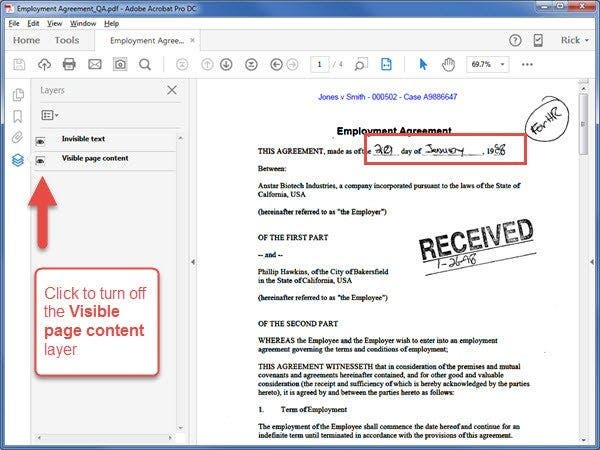Viewport: 600px width, 450px height.
Task: Click the Print icon in toolbar
Action: click(x=69, y=64)
